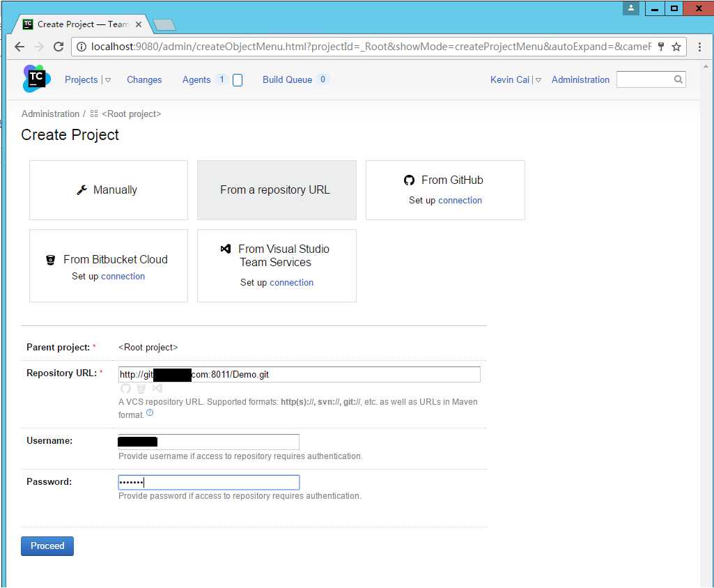Open a new browser tab
Viewport: 714px width, 588px height.
click(164, 25)
